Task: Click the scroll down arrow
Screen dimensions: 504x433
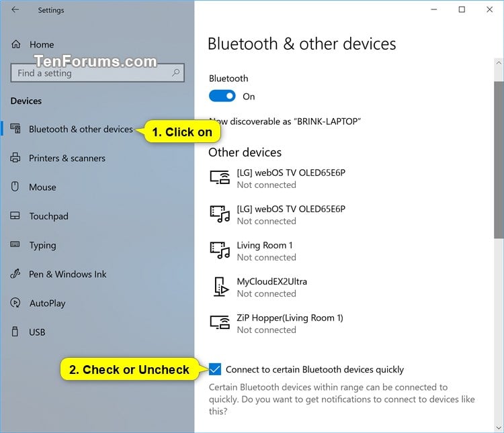Action: coord(499,428)
